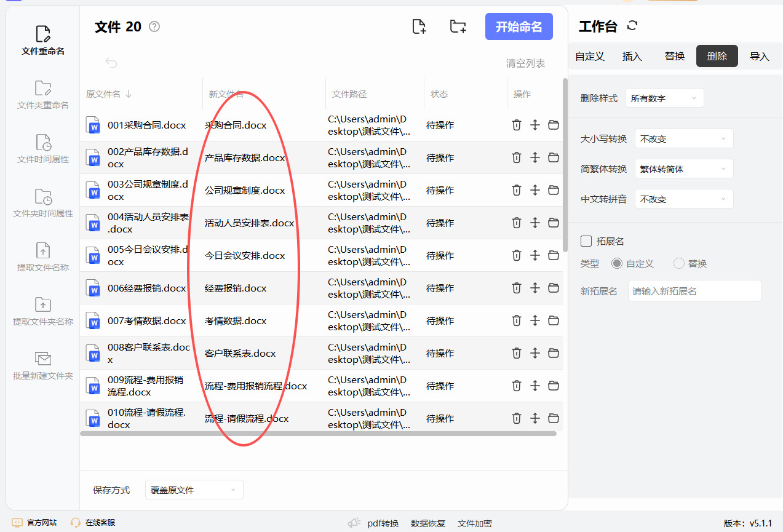Open the pdf转换 link
The width and height of the screenshot is (783, 532).
[383, 523]
